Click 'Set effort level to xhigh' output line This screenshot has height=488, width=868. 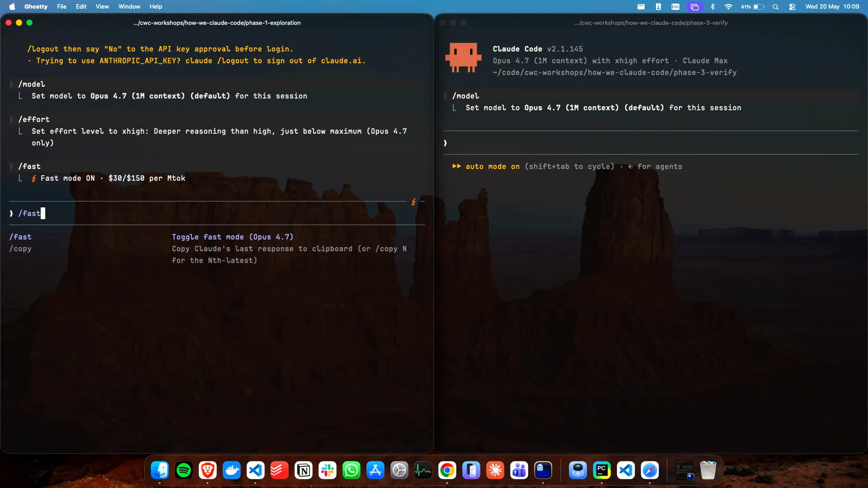(x=219, y=137)
